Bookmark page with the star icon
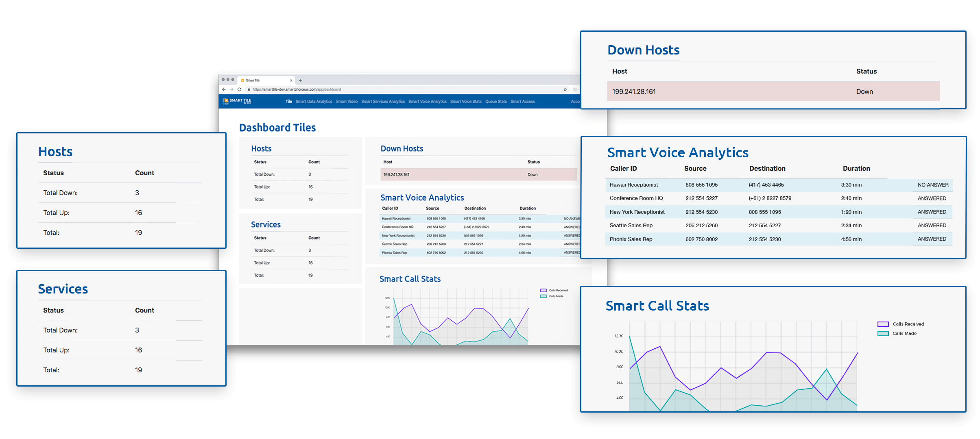The height and width of the screenshot is (439, 980). (565, 89)
